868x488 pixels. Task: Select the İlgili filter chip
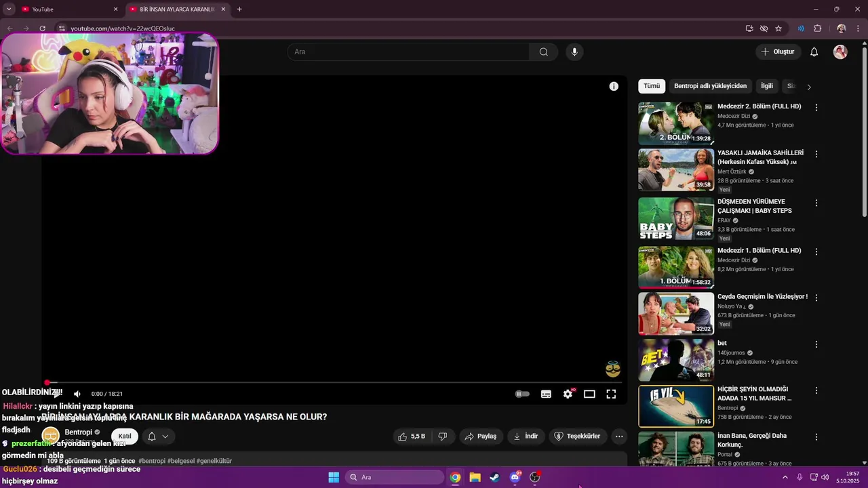click(767, 86)
